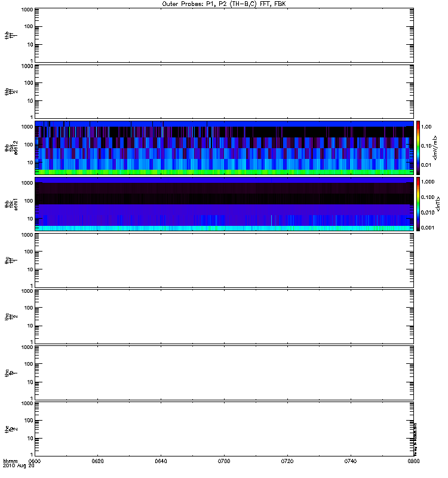448x478 pixels.
Task: Click the '1000' tick of thb fbk scm1 panel
Action: pos(27,183)
